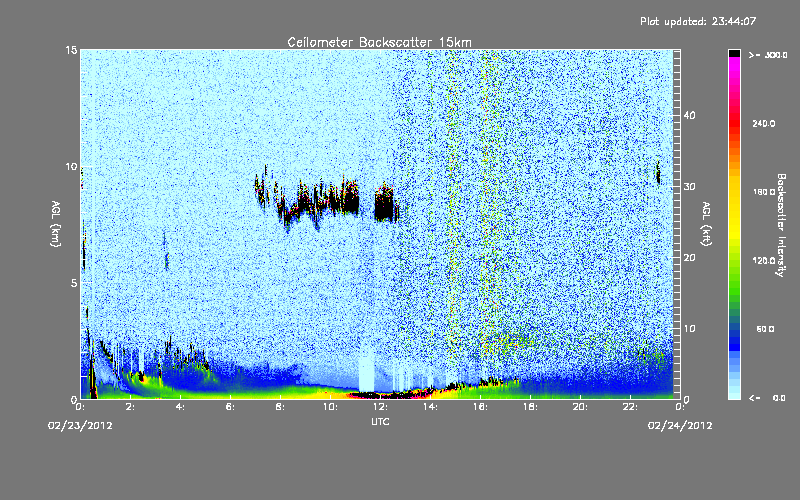This screenshot has width=800, height=500.
Task: Click the '6:' UTC hour tick
Action: (x=231, y=407)
